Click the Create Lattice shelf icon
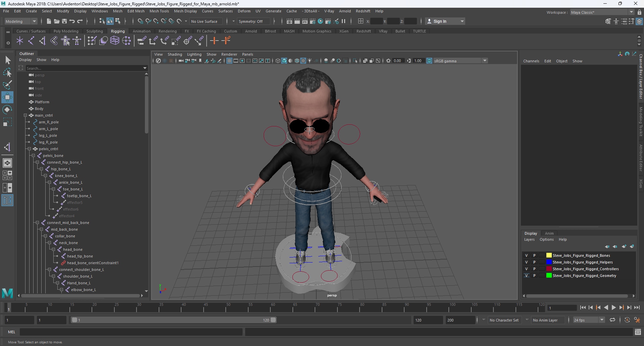 click(x=115, y=41)
